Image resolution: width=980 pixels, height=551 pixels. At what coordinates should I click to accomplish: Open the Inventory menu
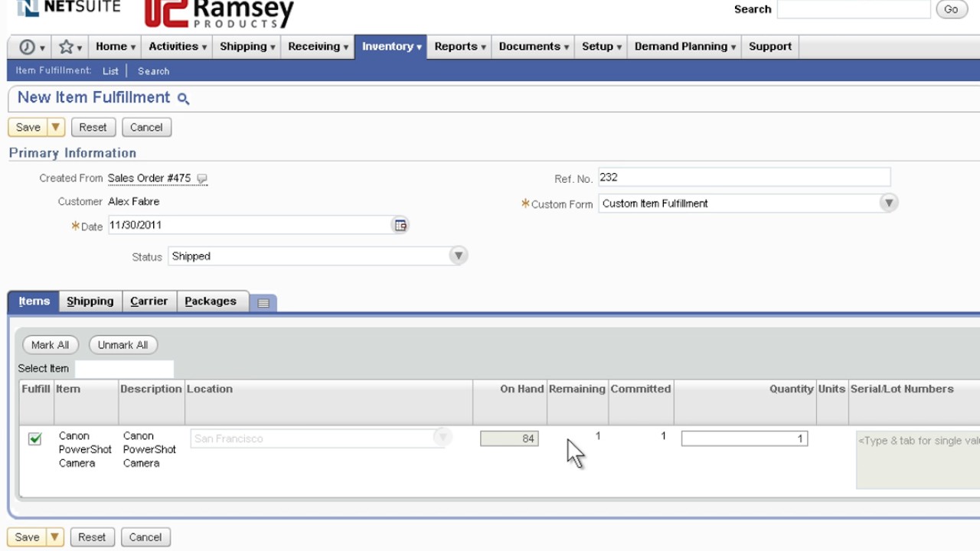(x=391, y=47)
